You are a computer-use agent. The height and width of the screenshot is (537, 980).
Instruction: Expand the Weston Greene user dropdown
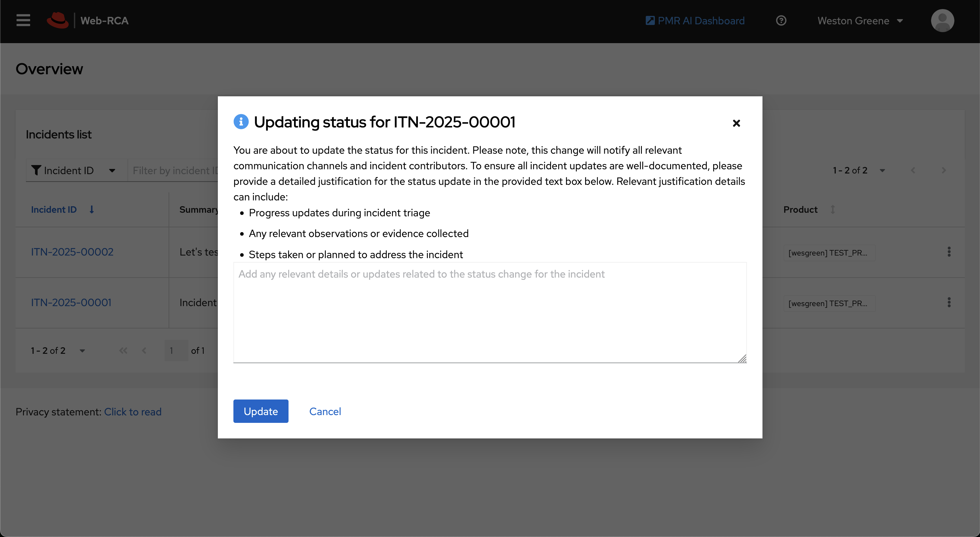click(860, 20)
